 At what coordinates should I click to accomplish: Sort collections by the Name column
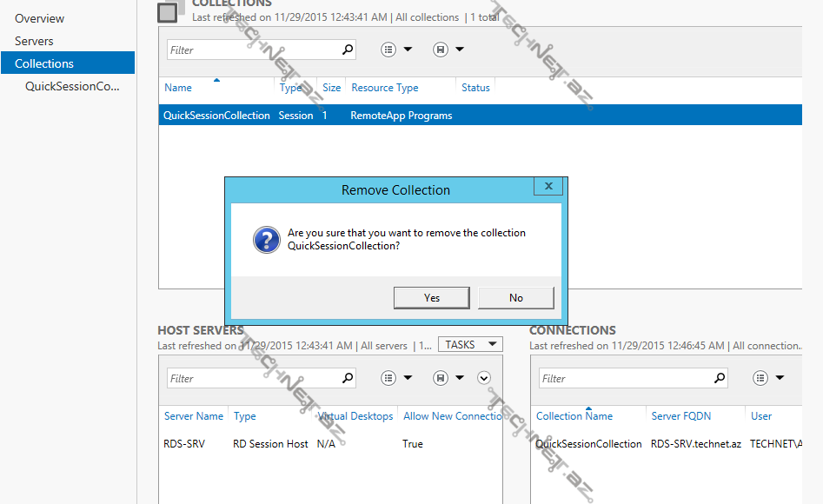[x=178, y=88]
